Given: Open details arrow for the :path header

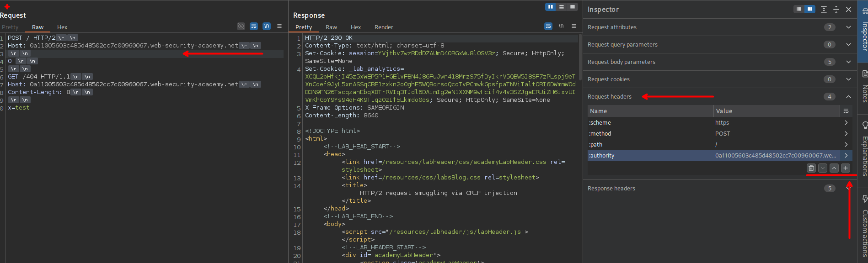Looking at the screenshot, I should coord(846,145).
